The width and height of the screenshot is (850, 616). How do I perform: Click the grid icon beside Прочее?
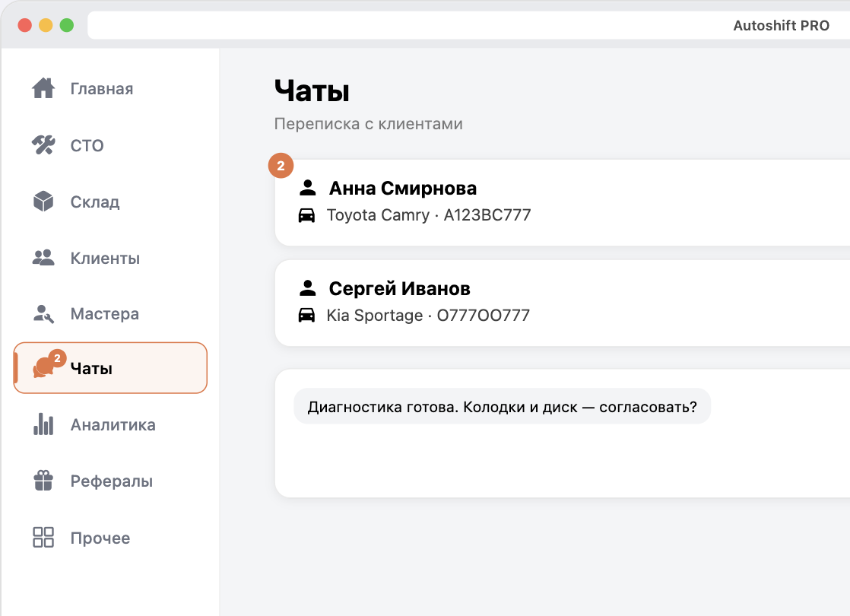pos(43,538)
